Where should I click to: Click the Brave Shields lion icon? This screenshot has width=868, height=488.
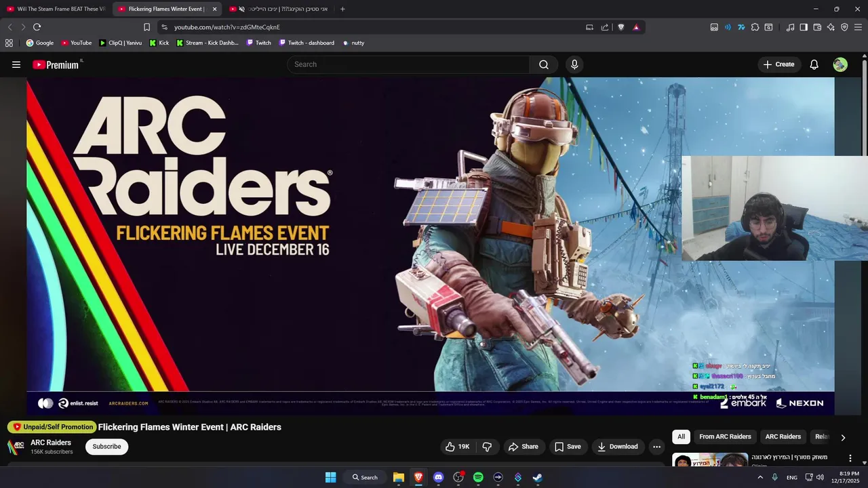coord(620,27)
